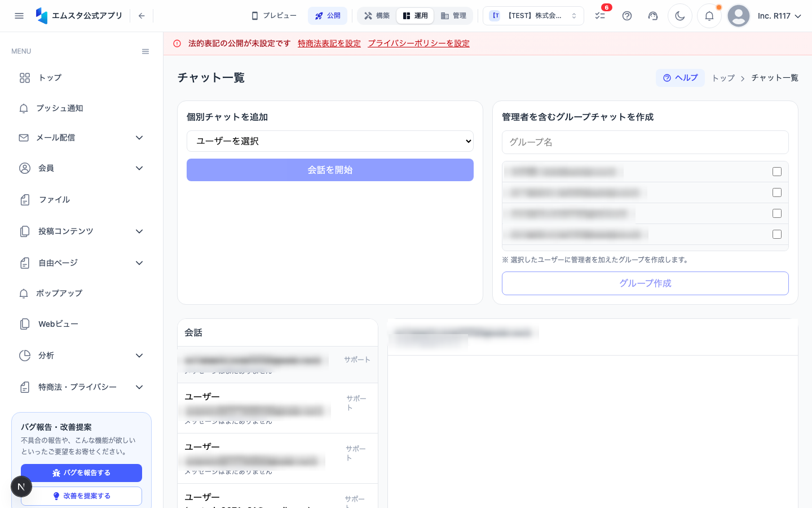The image size is (812, 508).
Task: Click the 公開 publish button
Action: (x=328, y=16)
